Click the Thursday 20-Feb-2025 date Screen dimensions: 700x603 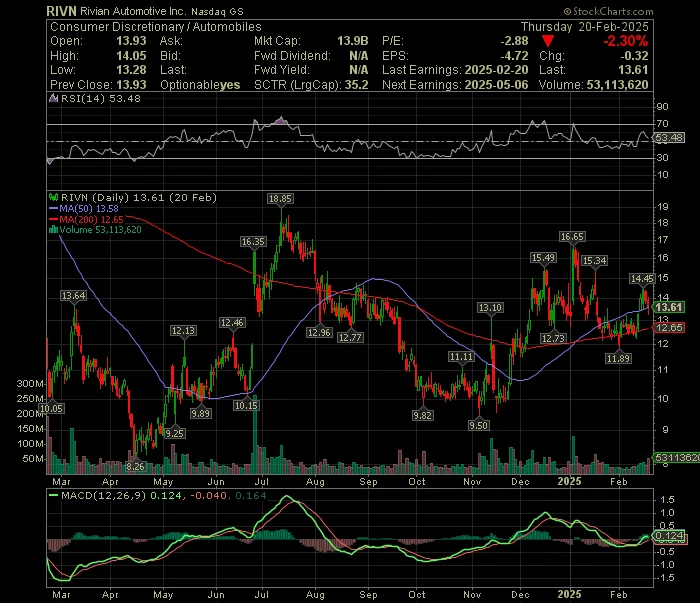(x=584, y=27)
